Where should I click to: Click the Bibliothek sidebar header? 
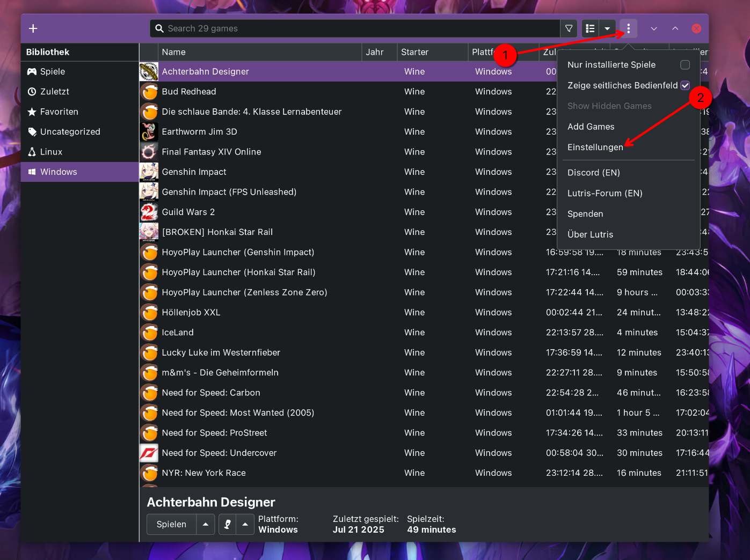coord(79,52)
